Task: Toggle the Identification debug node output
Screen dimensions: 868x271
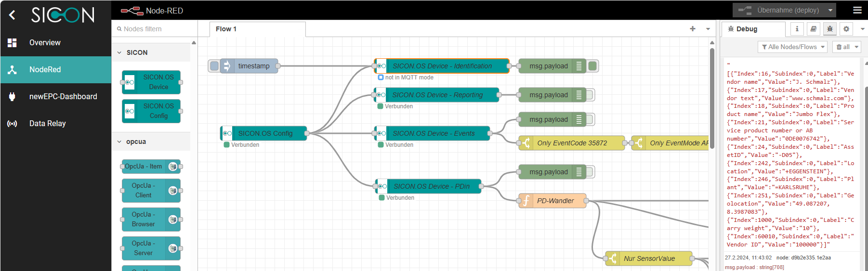Action: tap(593, 66)
